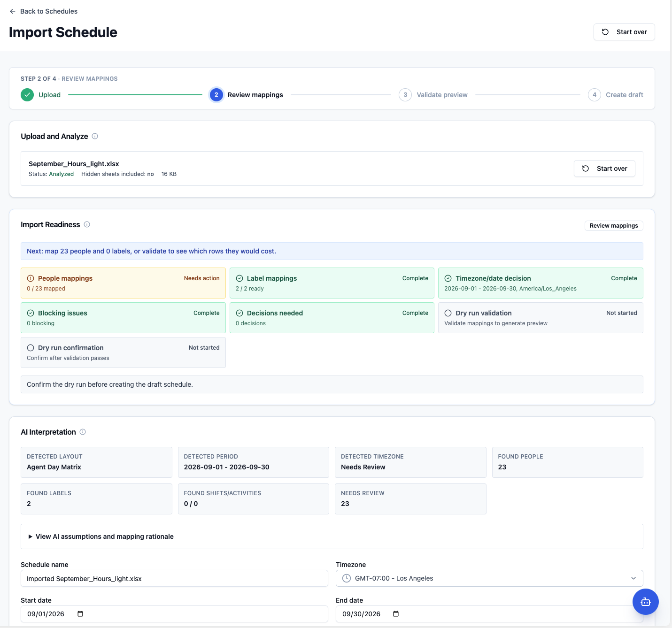Click the empty circle on the Dry run validation card
The height and width of the screenshot is (628, 672).
(448, 313)
